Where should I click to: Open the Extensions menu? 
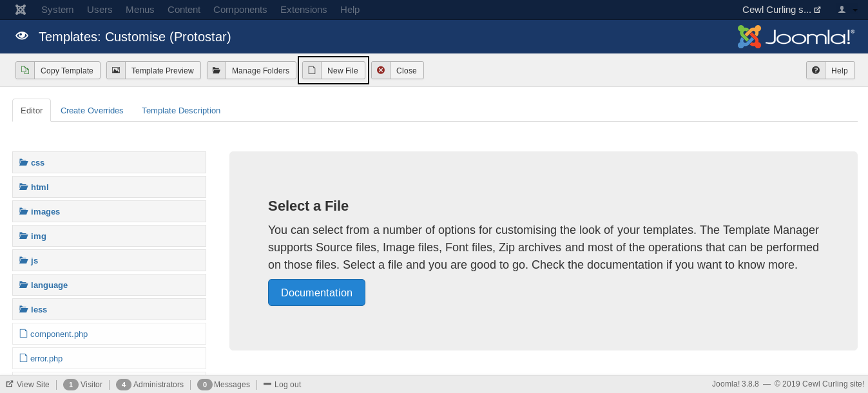coord(304,10)
